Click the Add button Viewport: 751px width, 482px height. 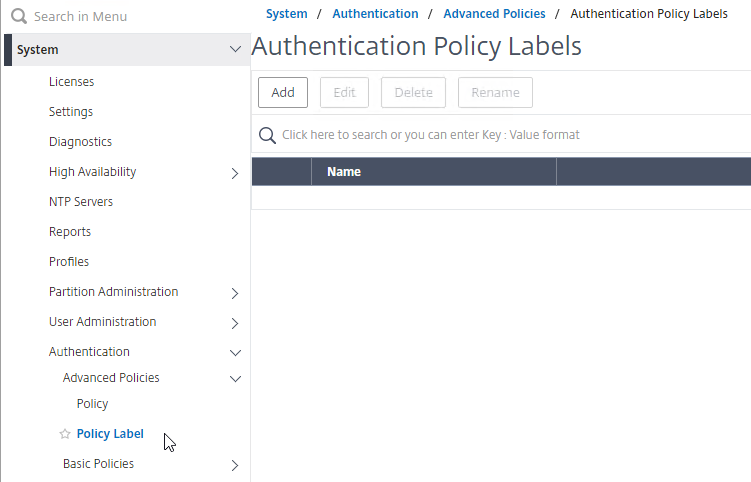[x=283, y=92]
